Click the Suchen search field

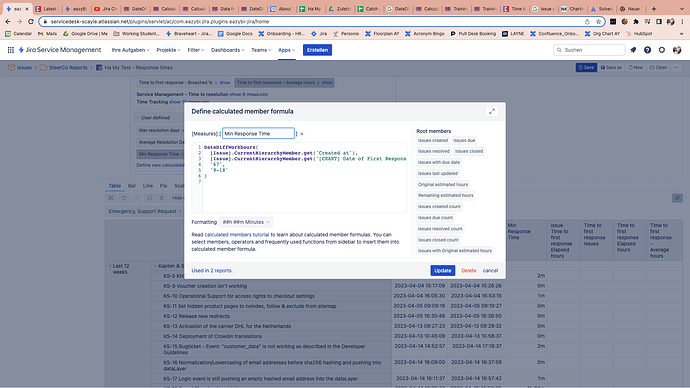(x=589, y=50)
